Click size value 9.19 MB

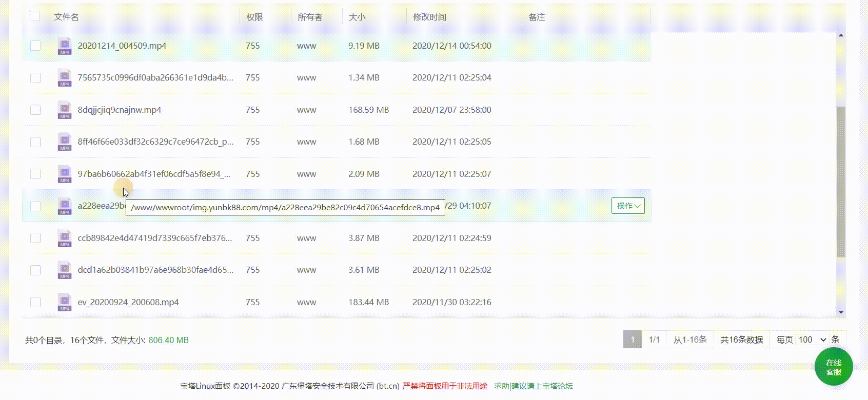pos(364,46)
